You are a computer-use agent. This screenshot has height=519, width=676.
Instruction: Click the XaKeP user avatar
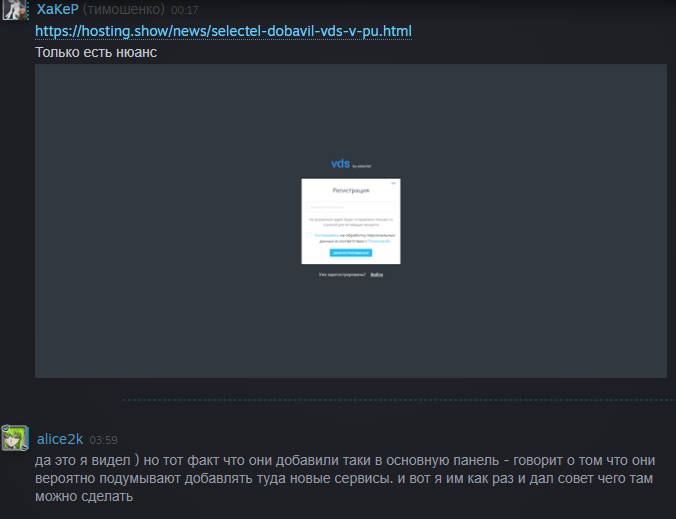(14, 9)
